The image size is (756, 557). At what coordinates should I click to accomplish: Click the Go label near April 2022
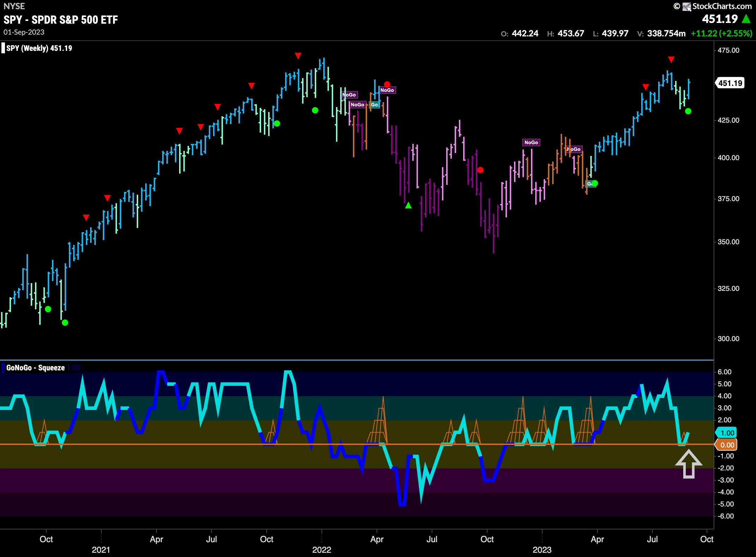coord(374,105)
